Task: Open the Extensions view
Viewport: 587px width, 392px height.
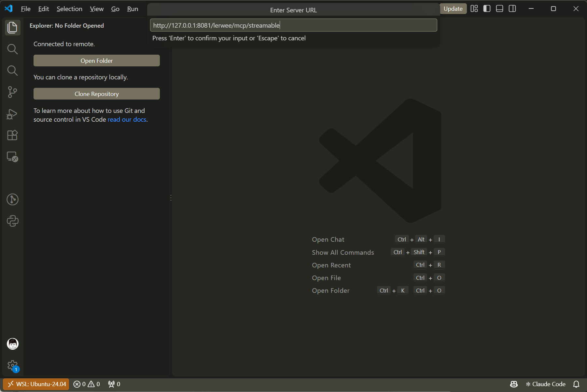Action: (x=12, y=135)
